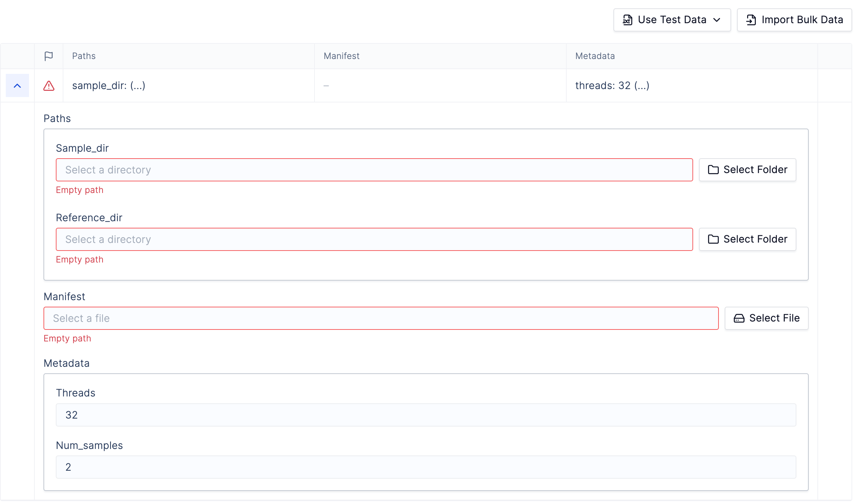Click the Import Bulk Data button

point(794,20)
